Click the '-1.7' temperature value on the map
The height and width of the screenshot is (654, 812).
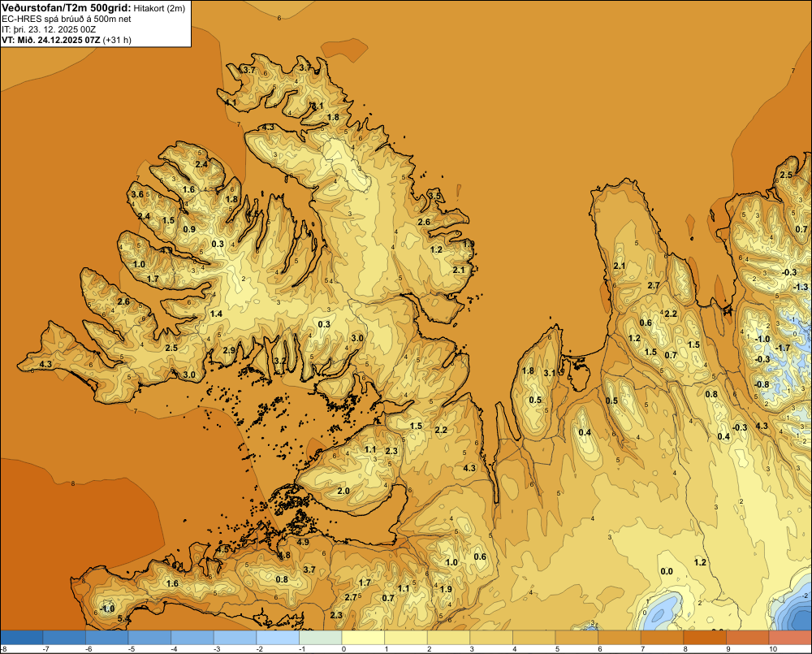pos(783,348)
